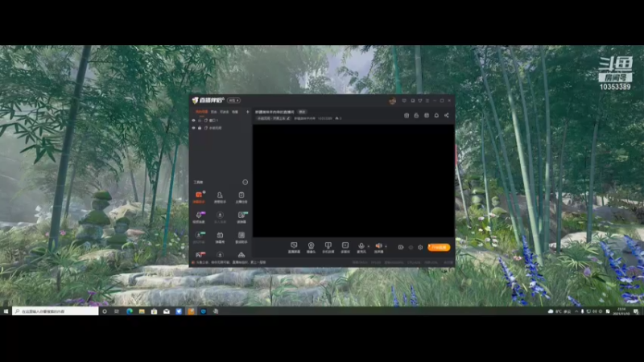Click the grid icon above the preview area
The height and width of the screenshot is (362, 644).
coord(427,115)
